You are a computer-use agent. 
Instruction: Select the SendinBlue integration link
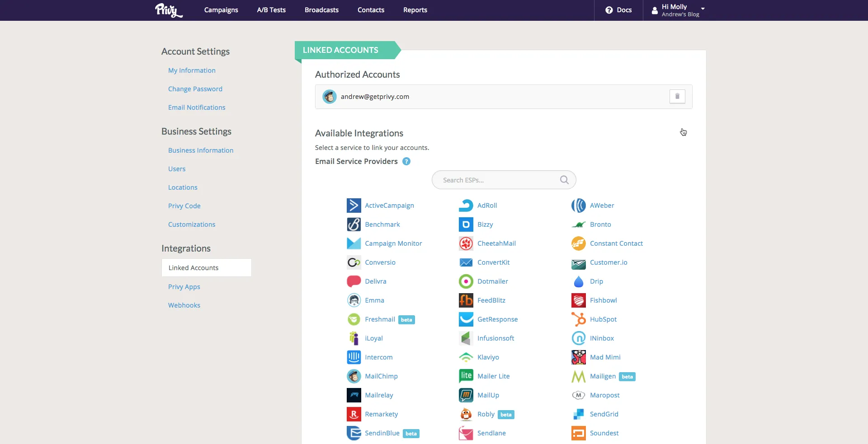pos(382,433)
